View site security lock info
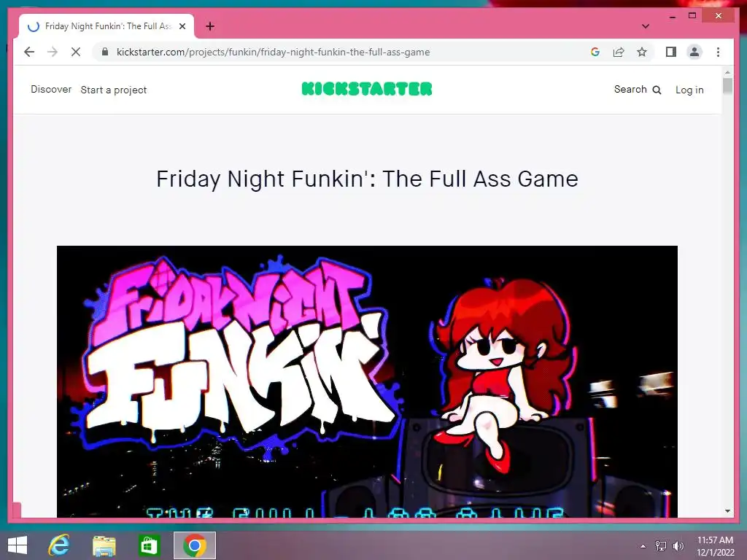Screen dimensions: 747x560 coord(105,52)
